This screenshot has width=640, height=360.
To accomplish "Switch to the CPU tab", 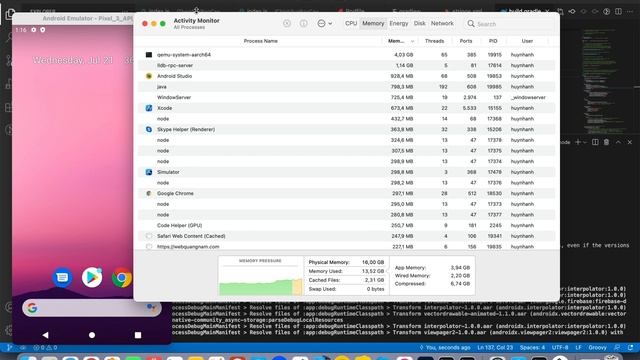I will (x=351, y=24).
